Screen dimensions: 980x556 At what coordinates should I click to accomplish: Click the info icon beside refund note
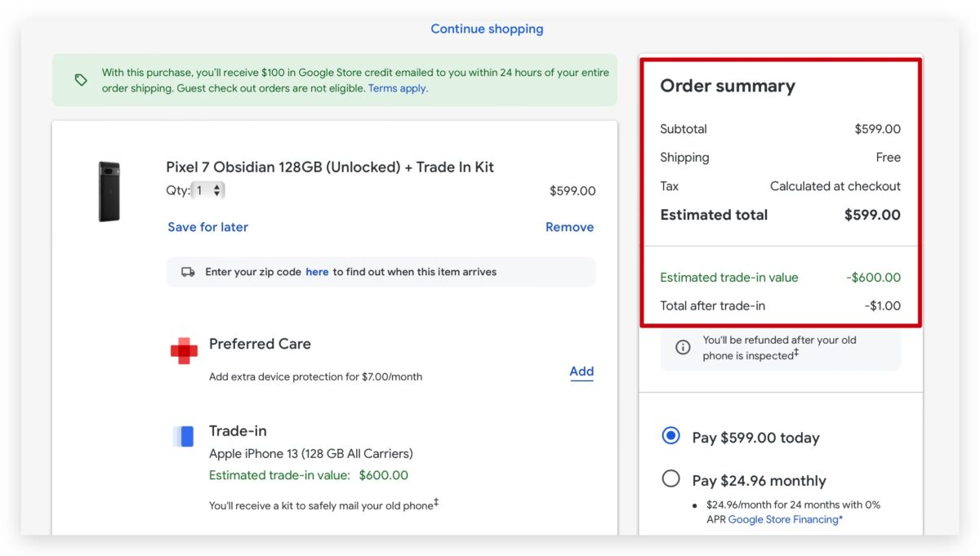coord(683,348)
